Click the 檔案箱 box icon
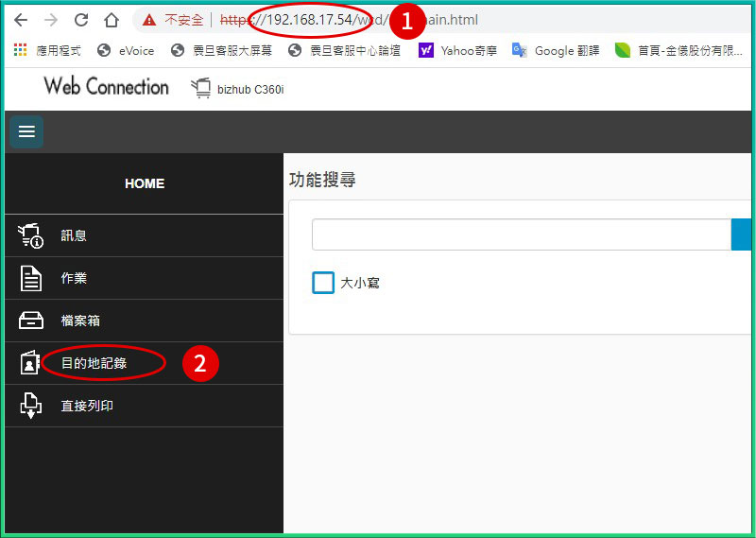This screenshot has height=538, width=756. (31, 321)
